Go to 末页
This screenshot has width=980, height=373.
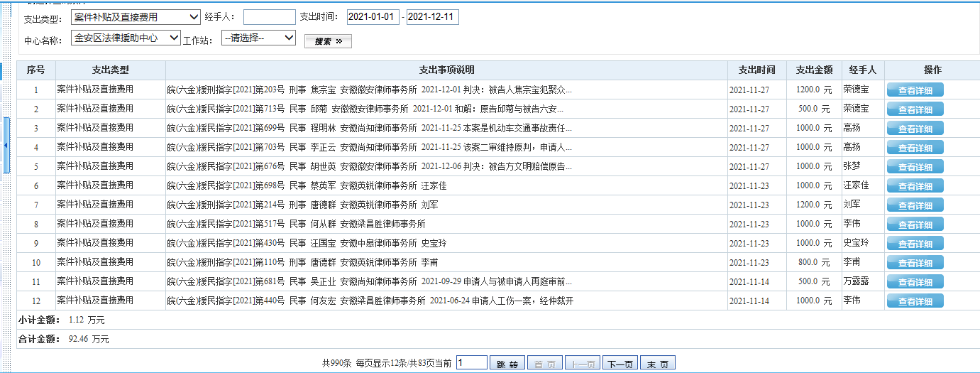(657, 364)
